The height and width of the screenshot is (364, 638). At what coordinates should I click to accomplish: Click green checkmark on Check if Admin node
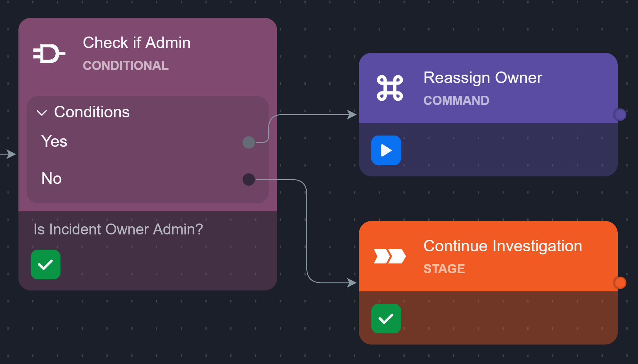(x=46, y=264)
